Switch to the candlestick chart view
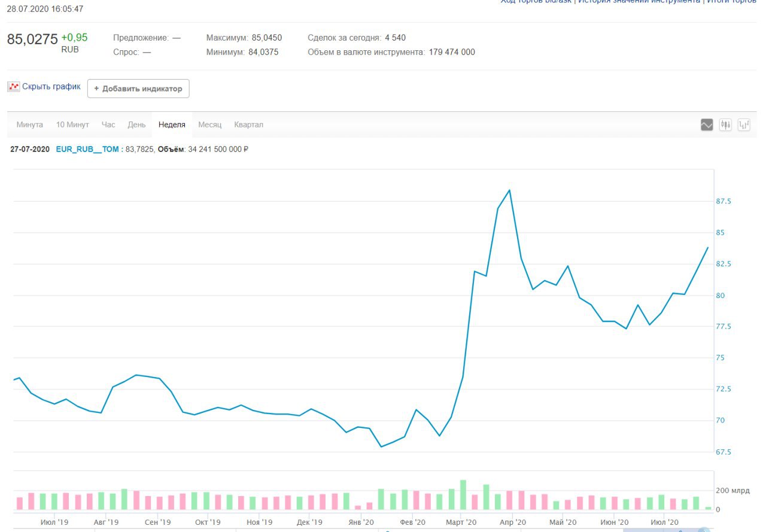766x532 pixels. [725, 125]
